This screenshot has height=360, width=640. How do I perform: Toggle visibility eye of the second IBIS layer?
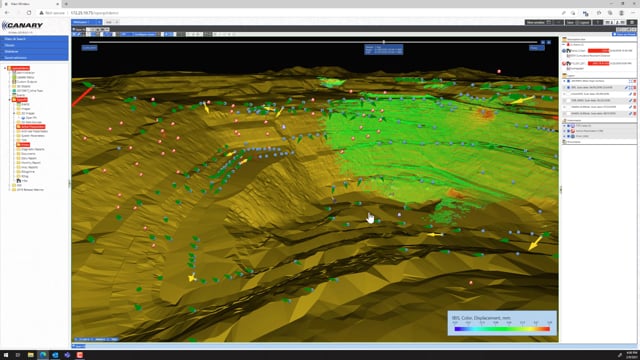coord(568,87)
